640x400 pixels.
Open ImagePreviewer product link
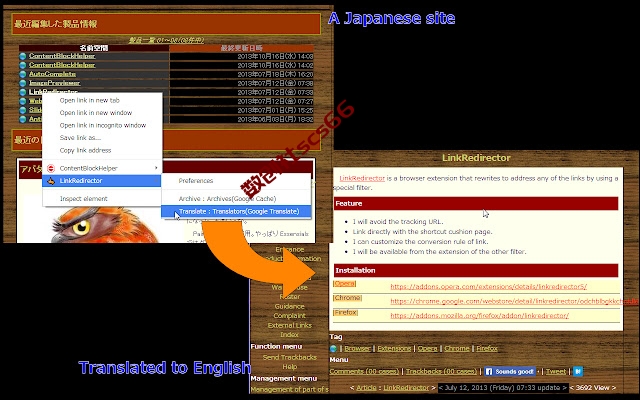(x=54, y=83)
